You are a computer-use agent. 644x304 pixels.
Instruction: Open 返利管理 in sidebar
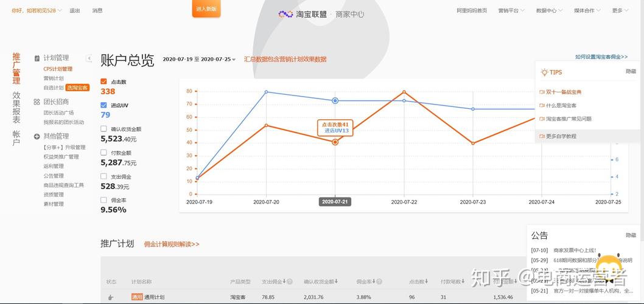pyautogui.click(x=54, y=166)
